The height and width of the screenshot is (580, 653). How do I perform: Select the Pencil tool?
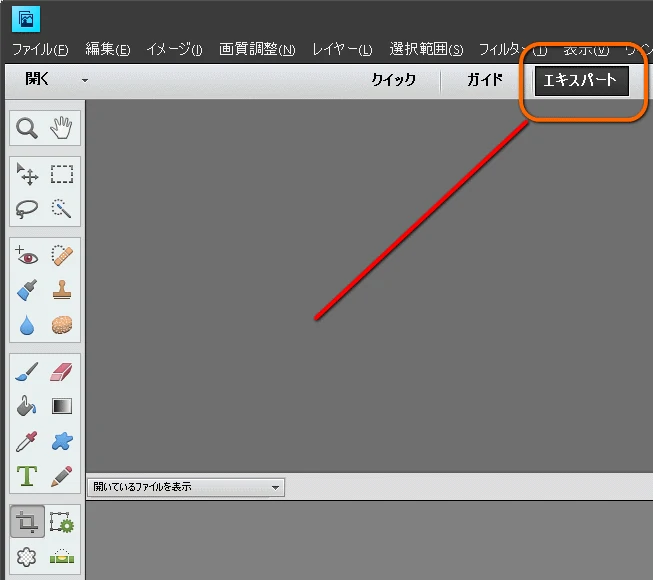(x=61, y=476)
